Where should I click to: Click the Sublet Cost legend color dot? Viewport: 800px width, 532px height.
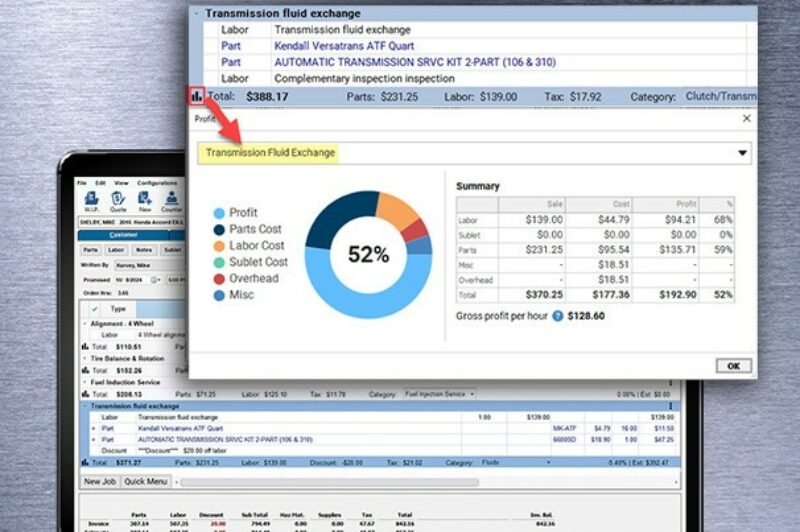[219, 263]
